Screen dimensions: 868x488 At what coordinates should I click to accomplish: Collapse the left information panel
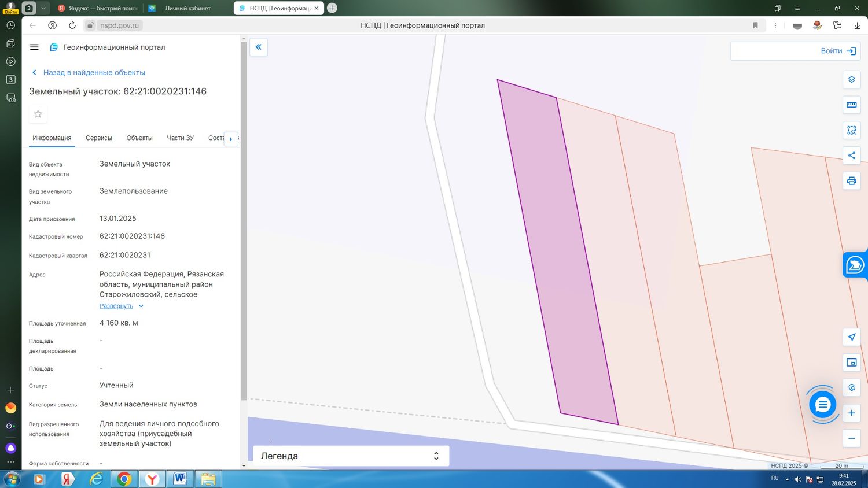pyautogui.click(x=259, y=47)
